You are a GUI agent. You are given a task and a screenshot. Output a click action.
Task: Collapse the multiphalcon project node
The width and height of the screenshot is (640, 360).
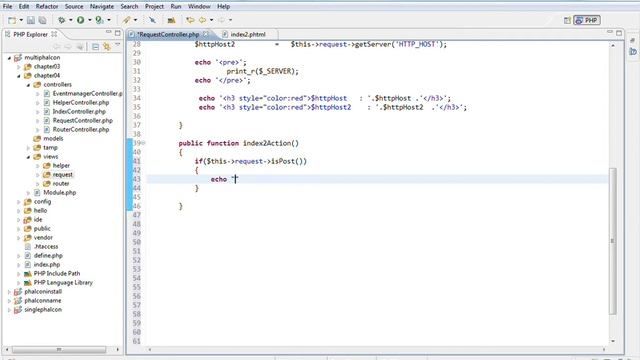(9, 58)
